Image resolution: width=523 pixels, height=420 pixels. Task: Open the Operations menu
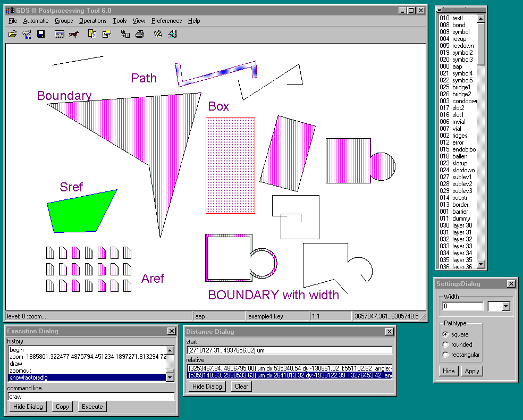click(x=93, y=21)
